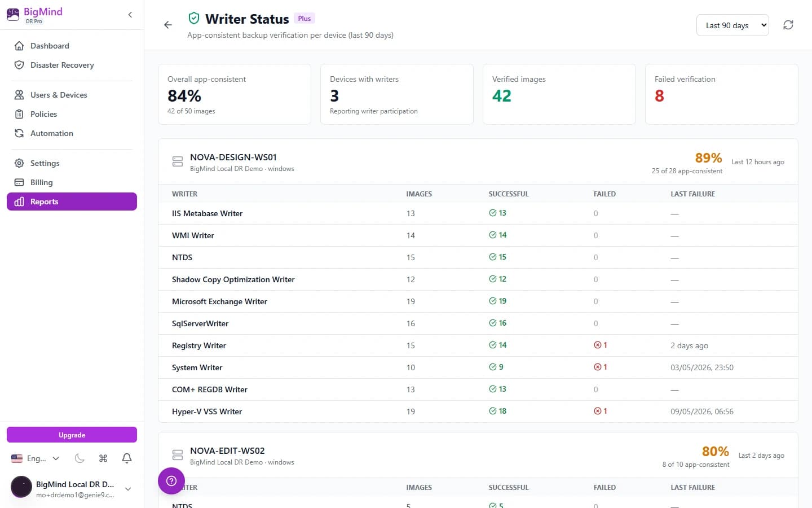Image resolution: width=812 pixels, height=508 pixels.
Task: Click the NOVA-DESIGN-WS01 server icon
Action: click(178, 161)
